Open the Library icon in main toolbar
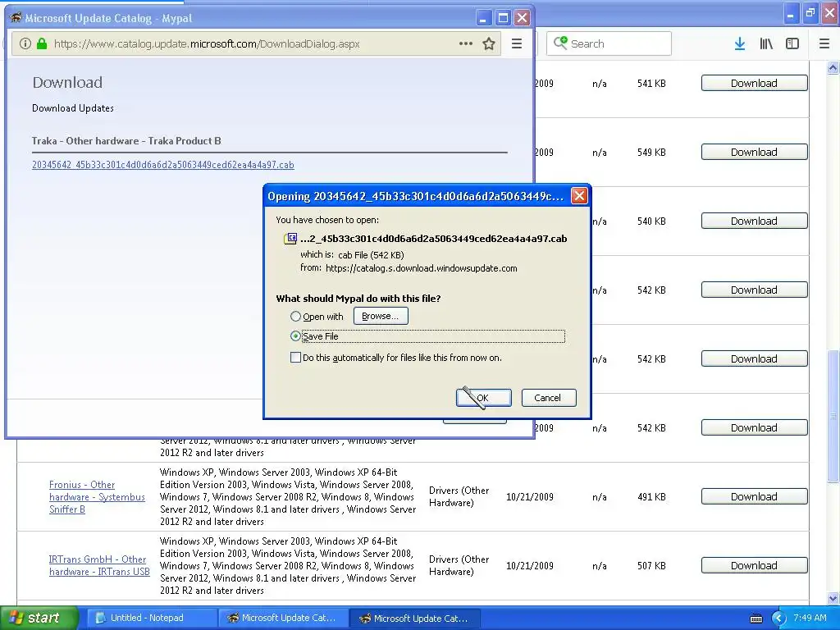The width and height of the screenshot is (840, 630). (x=766, y=44)
